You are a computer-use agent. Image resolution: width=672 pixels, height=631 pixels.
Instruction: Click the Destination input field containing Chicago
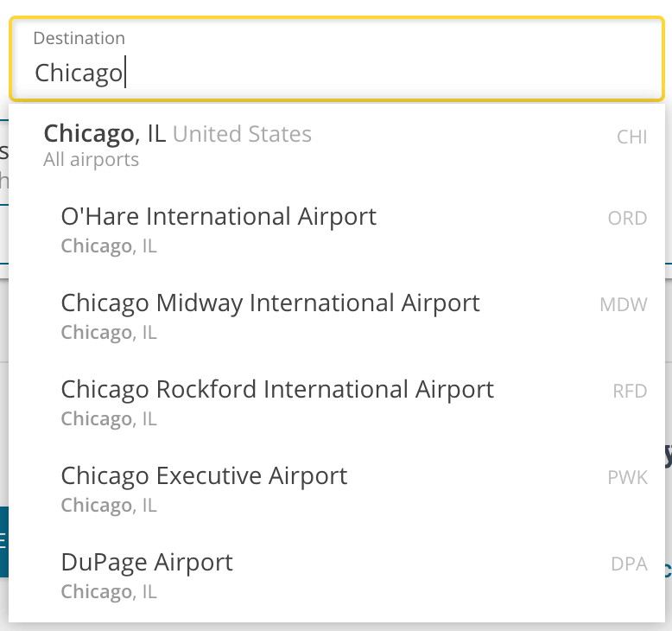tap(337, 73)
